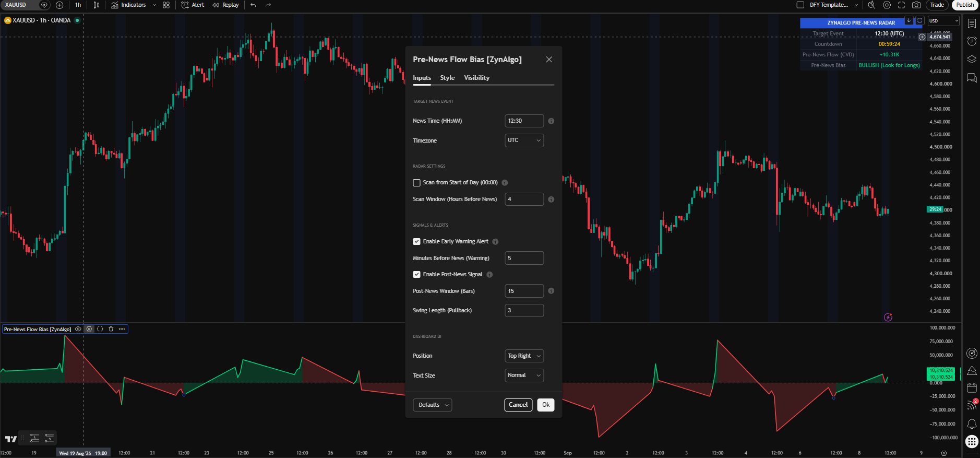Toggle the DFY Template layout checkbox
The width and height of the screenshot is (980, 458).
tap(800, 5)
